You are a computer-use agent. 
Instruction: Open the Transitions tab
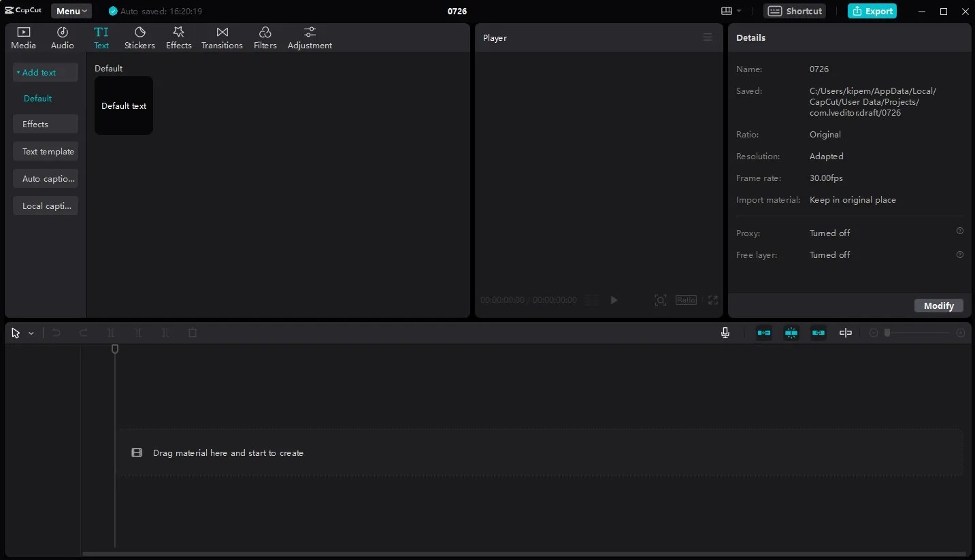pos(222,38)
